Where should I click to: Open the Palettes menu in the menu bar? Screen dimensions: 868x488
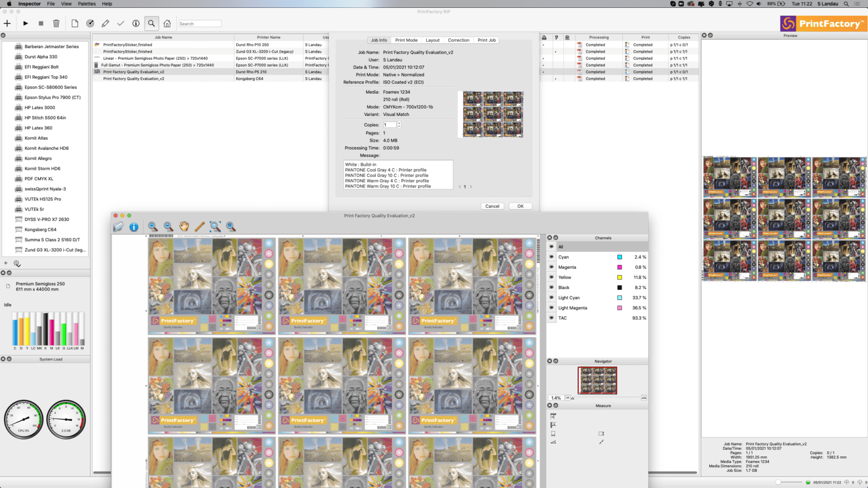click(86, 3)
